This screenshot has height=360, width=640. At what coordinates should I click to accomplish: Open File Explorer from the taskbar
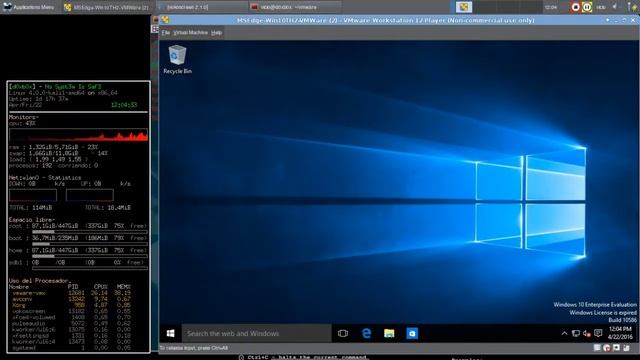tap(389, 333)
